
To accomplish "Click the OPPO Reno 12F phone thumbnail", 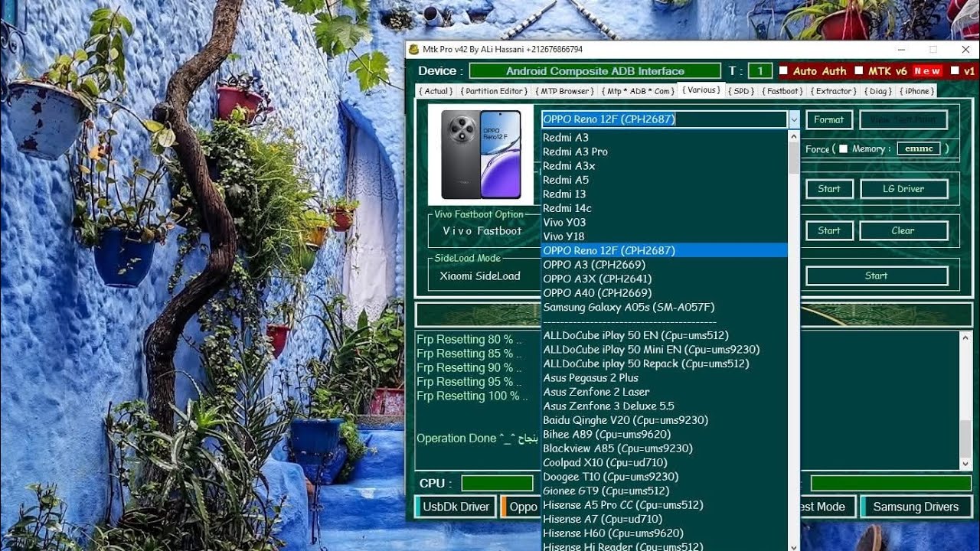I will pos(481,155).
